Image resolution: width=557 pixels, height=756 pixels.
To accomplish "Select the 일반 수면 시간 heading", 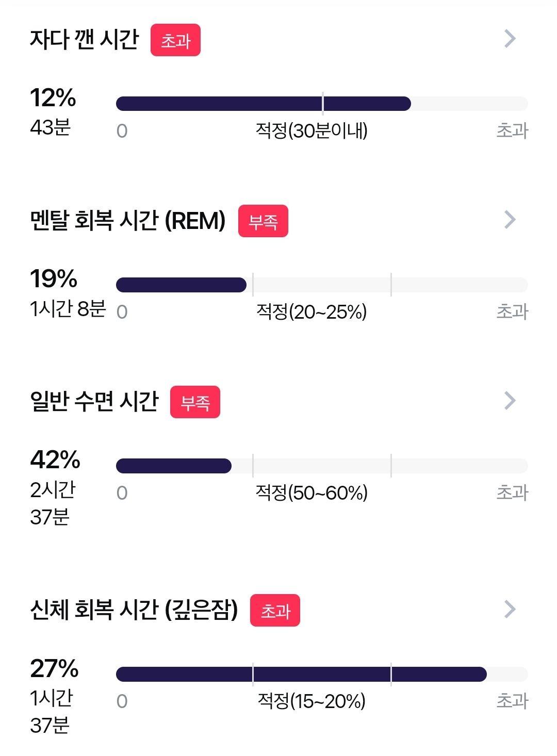I will (94, 401).
